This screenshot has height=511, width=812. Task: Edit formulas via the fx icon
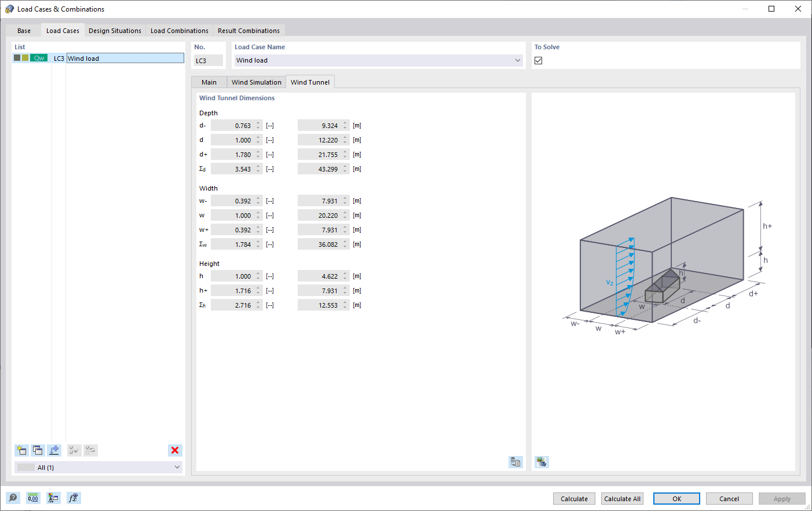click(x=74, y=498)
